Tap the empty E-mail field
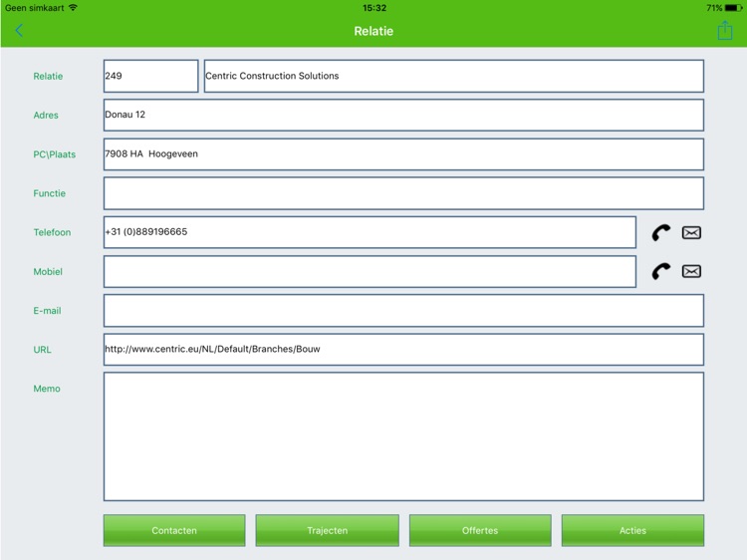The height and width of the screenshot is (560, 747). pyautogui.click(x=403, y=311)
